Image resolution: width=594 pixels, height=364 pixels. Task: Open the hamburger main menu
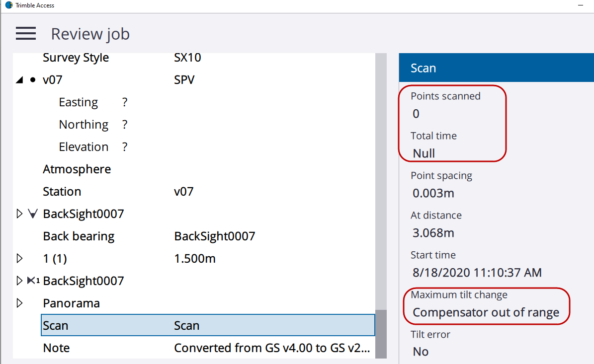pyautogui.click(x=26, y=34)
